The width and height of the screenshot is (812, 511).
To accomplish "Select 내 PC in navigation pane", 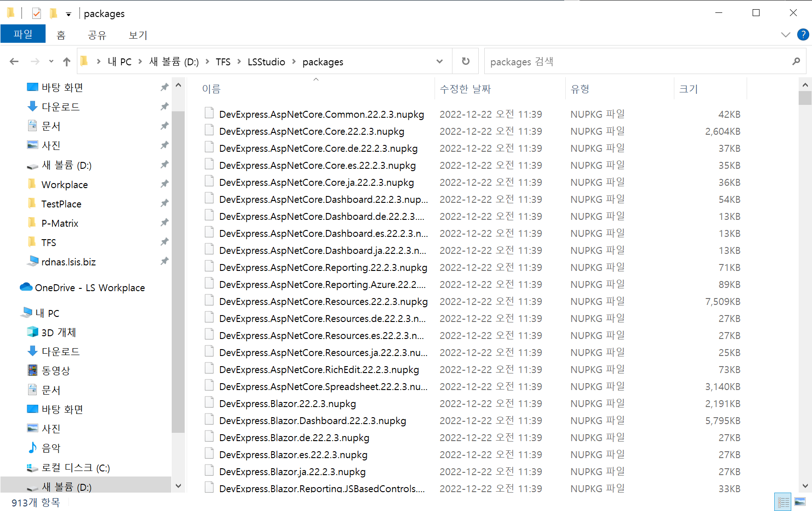I will pyautogui.click(x=47, y=313).
